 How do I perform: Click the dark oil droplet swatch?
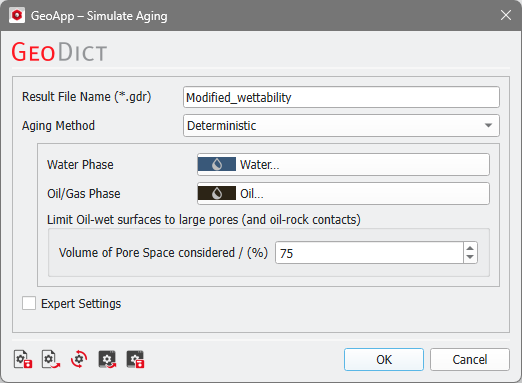[x=217, y=193]
